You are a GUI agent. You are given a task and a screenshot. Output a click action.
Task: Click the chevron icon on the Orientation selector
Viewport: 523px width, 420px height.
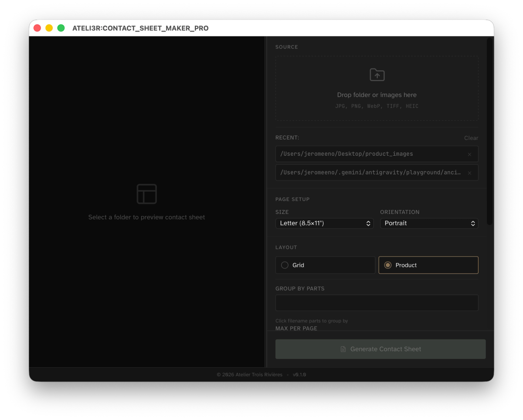tap(472, 223)
